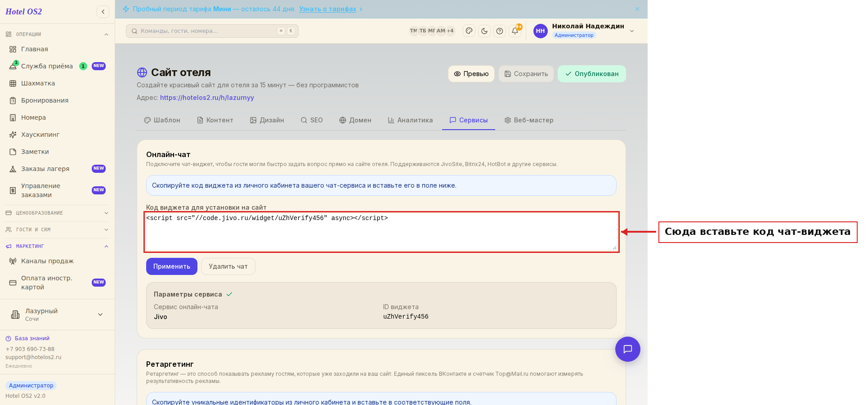868x405 pixels.
Task: Switch to the SEO tab
Action: click(x=312, y=120)
